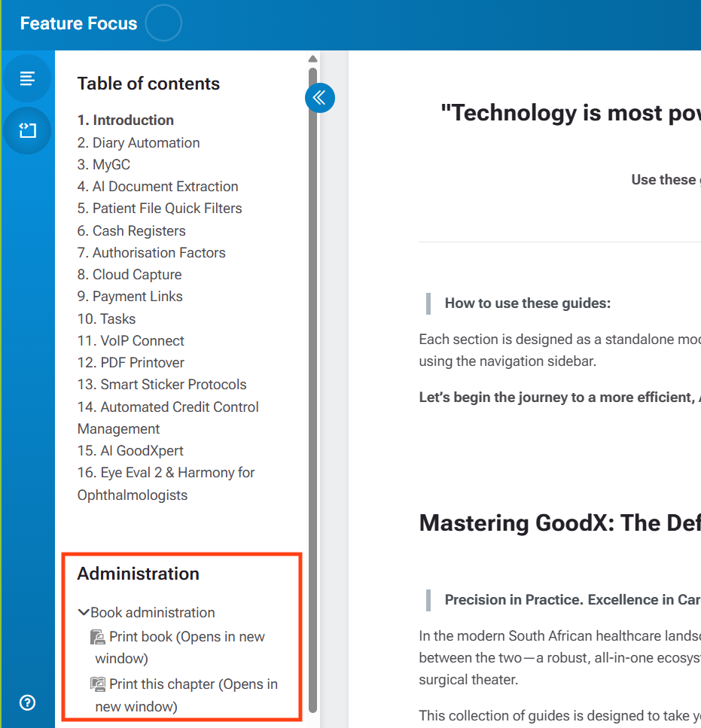
Task: Go to chapter 4 AI Document Extraction
Action: click(x=158, y=186)
